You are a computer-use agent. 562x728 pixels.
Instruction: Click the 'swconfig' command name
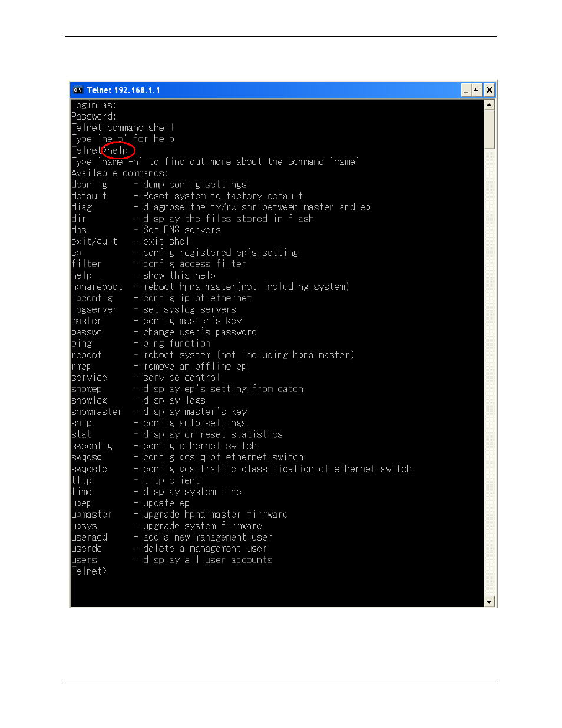[x=92, y=446]
